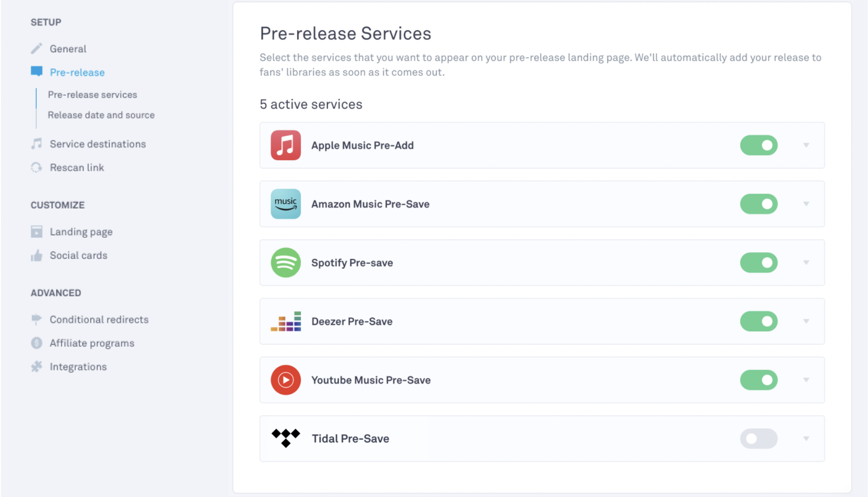Click the Youtube Music logo icon

[x=286, y=380]
